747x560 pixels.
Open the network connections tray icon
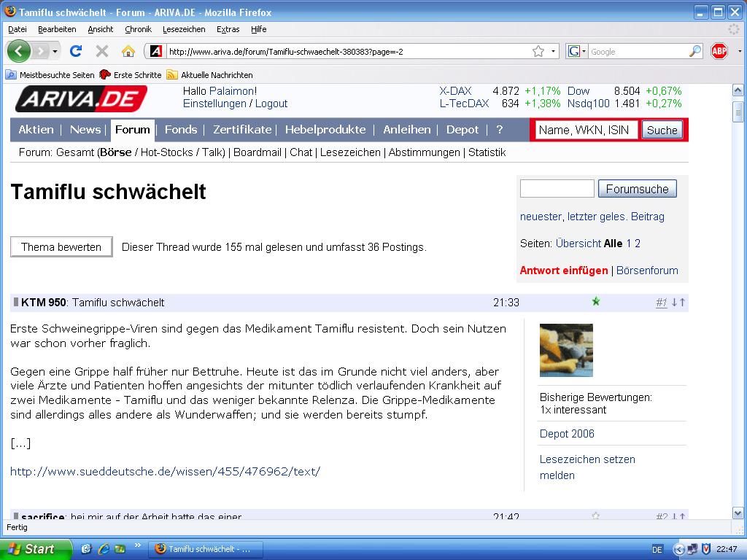click(692, 549)
